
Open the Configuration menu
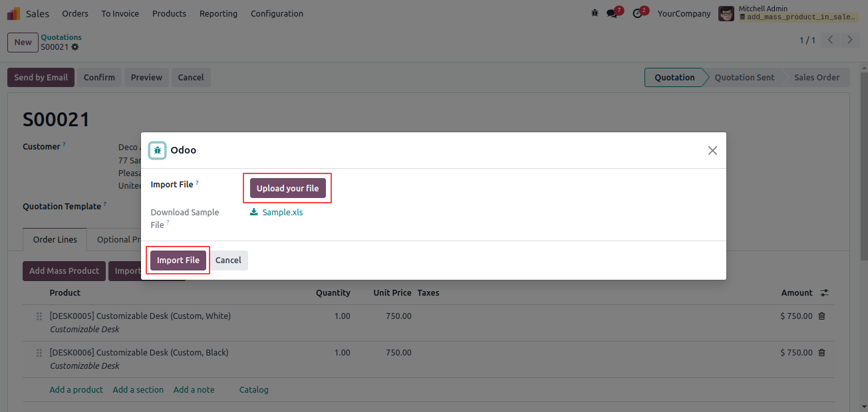pyautogui.click(x=277, y=13)
